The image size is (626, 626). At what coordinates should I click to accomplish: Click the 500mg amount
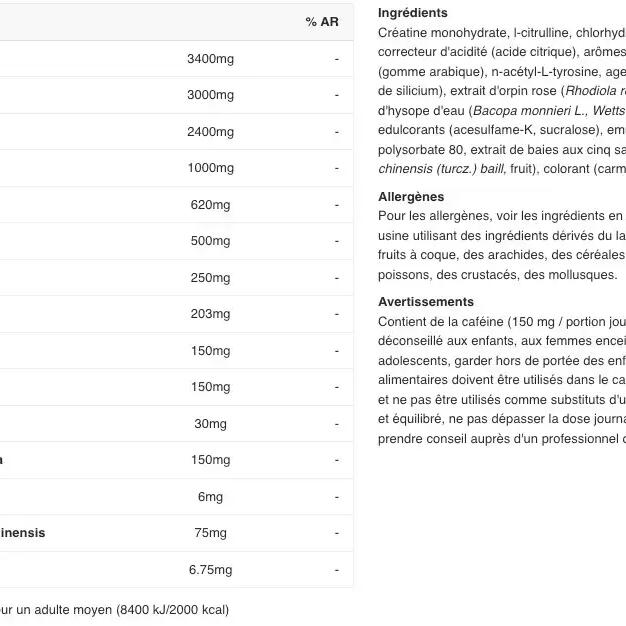tap(210, 241)
